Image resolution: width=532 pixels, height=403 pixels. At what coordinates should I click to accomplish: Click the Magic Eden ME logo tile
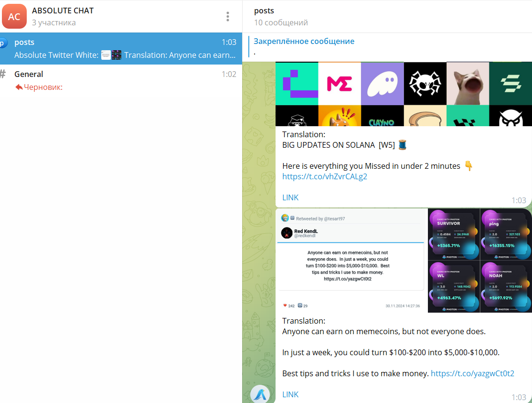(340, 84)
